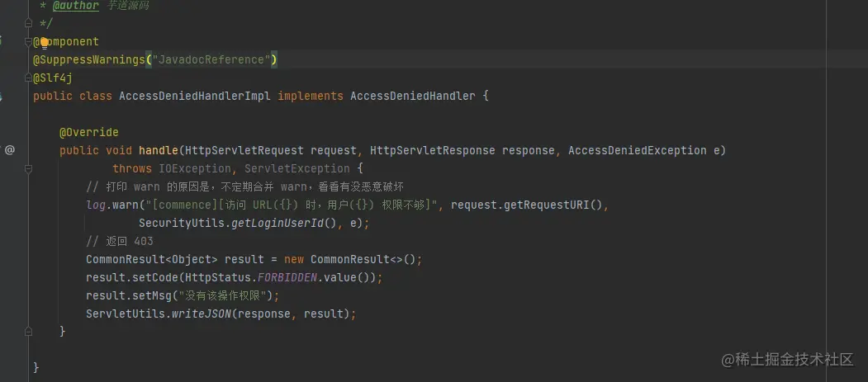This screenshot has height=382, width=868.
Task: Click result.setMsg call
Action: (x=129, y=295)
